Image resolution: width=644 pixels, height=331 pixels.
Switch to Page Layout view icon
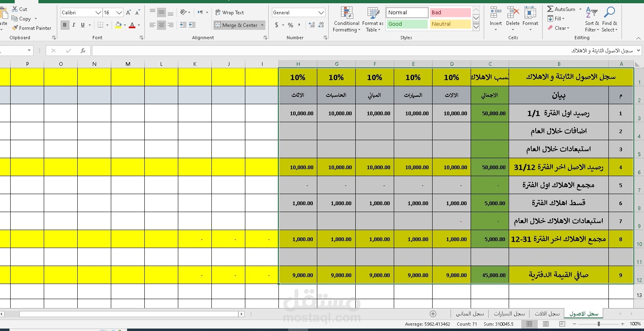tap(545, 324)
